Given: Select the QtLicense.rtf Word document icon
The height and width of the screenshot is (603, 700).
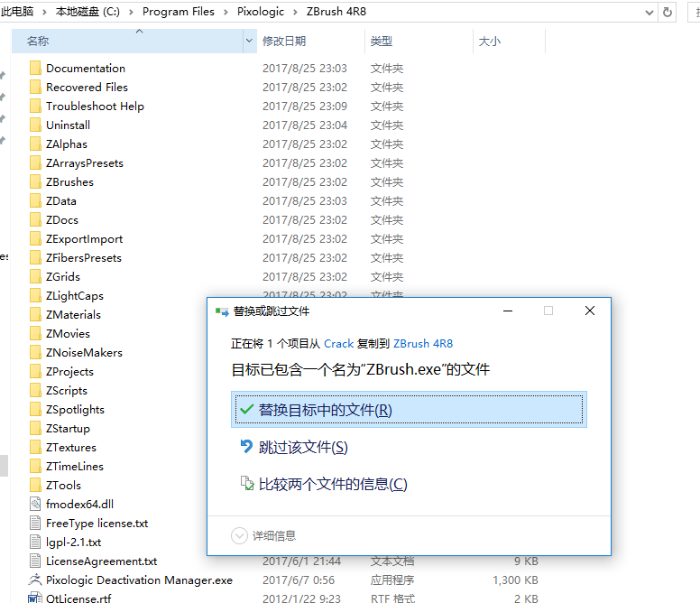Looking at the screenshot, I should 35,598.
